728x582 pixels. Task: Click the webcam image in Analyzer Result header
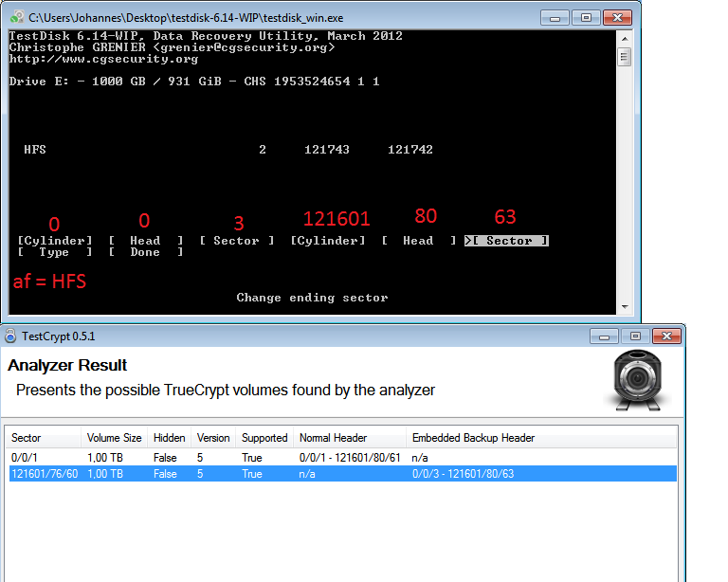637,380
